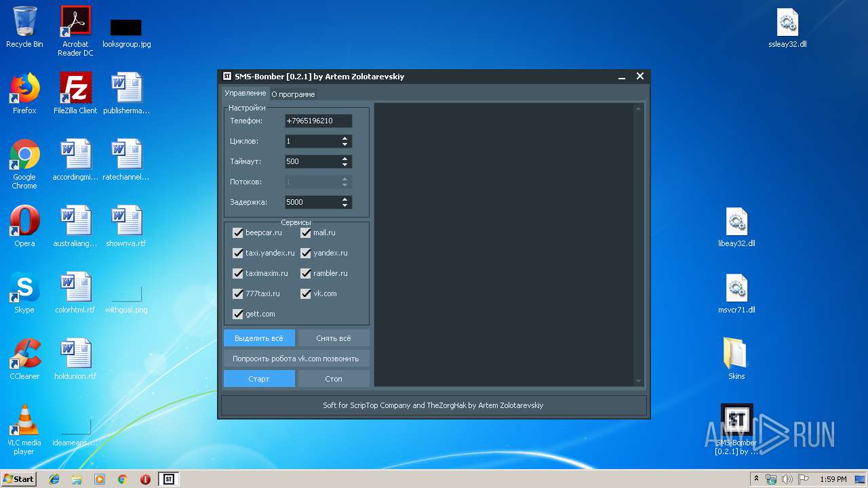Viewport: 868px width, 488px height.
Task: Open FileZilla Client shortcut
Action: (x=75, y=94)
